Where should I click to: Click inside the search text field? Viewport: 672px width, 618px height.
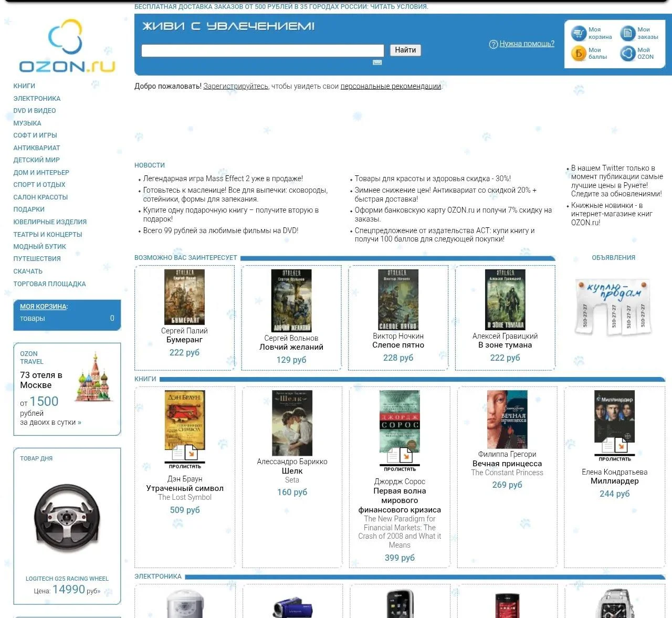262,50
